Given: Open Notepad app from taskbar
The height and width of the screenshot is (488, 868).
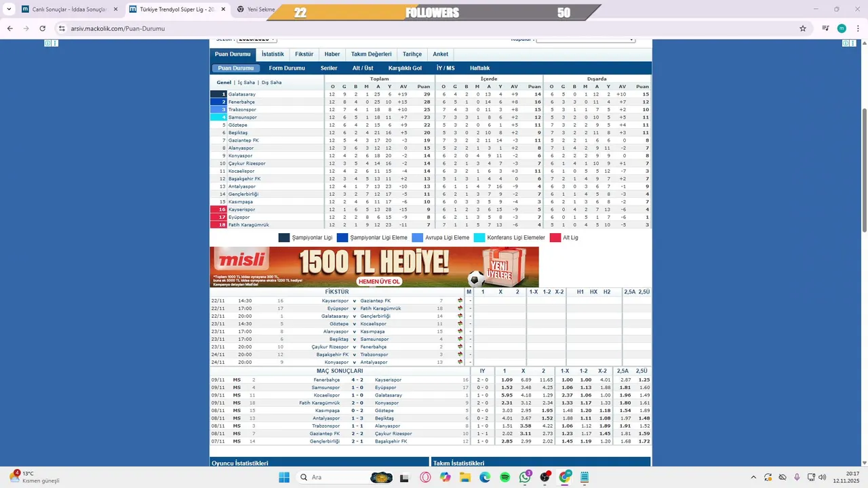Looking at the screenshot, I should point(585,477).
